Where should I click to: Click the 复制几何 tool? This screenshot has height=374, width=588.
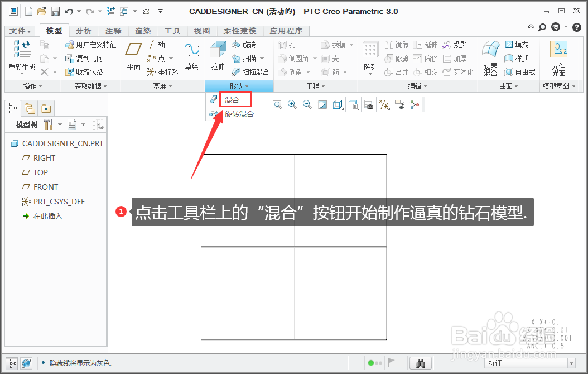pyautogui.click(x=84, y=59)
